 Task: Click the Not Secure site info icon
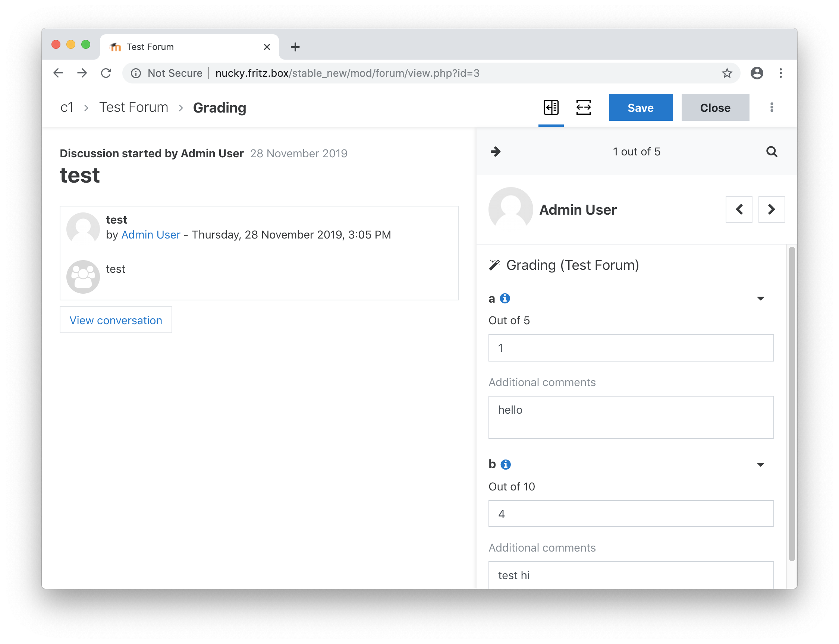[136, 73]
